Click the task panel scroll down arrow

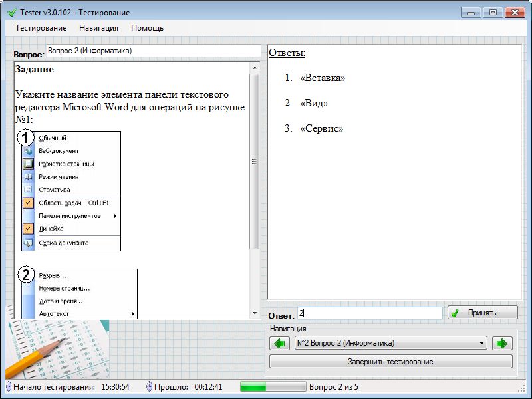point(255,313)
